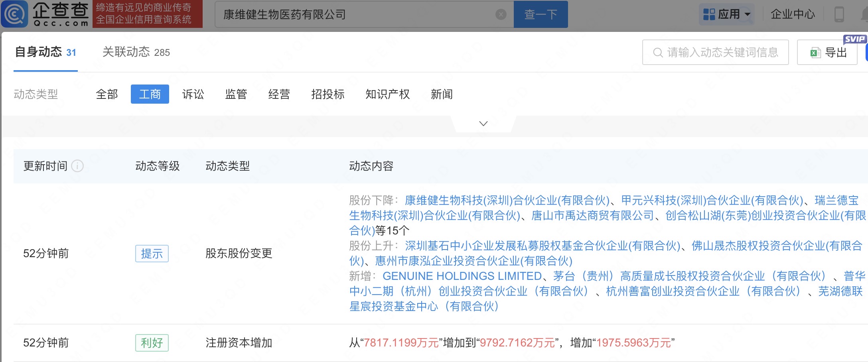Switch to the 关联动态 tab
This screenshot has height=362, width=868.
pyautogui.click(x=136, y=52)
